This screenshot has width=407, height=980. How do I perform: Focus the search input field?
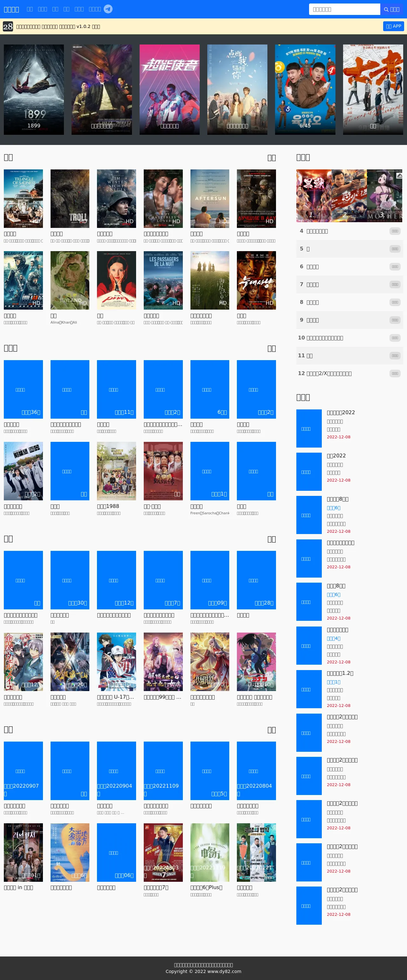344,9
